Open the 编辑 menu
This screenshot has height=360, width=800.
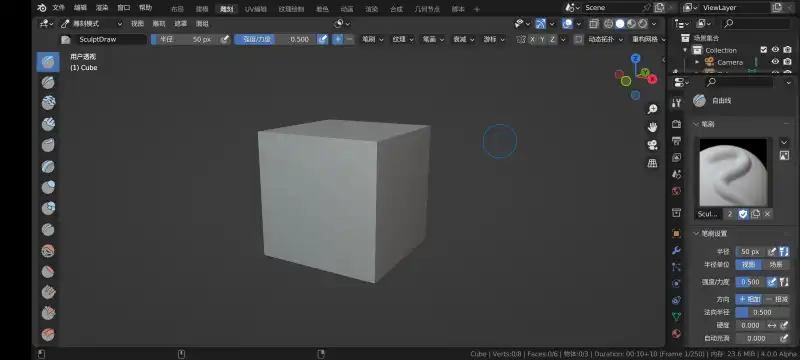click(x=80, y=8)
